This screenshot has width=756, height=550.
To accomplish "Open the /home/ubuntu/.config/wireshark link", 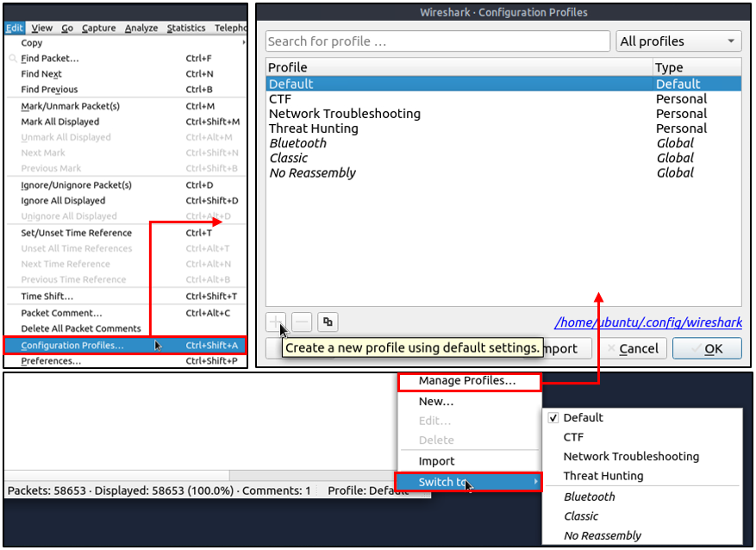I will [648, 322].
